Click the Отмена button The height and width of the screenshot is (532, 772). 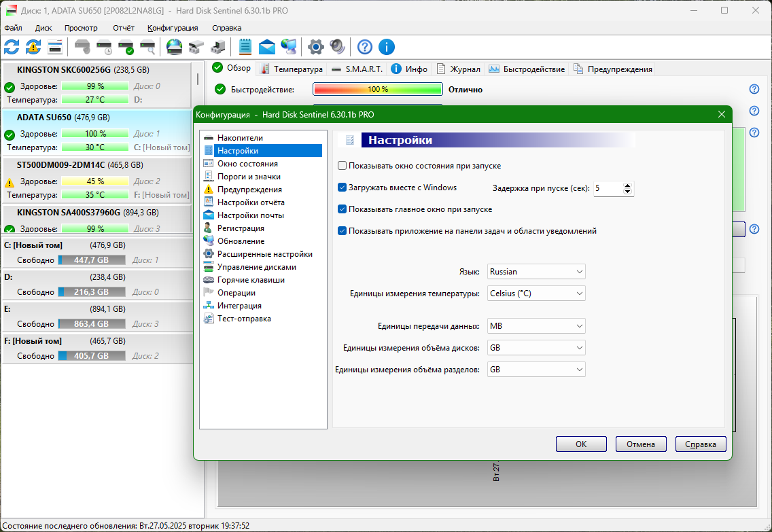pos(641,444)
